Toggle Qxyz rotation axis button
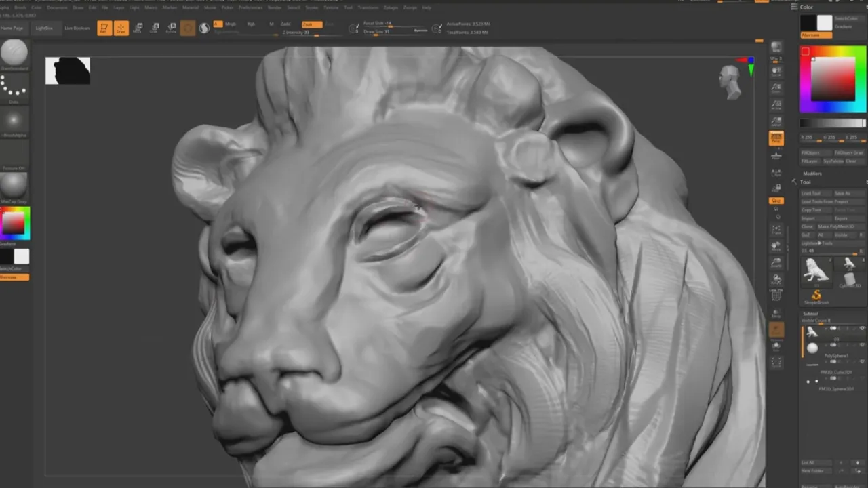The image size is (868, 488). pyautogui.click(x=776, y=201)
